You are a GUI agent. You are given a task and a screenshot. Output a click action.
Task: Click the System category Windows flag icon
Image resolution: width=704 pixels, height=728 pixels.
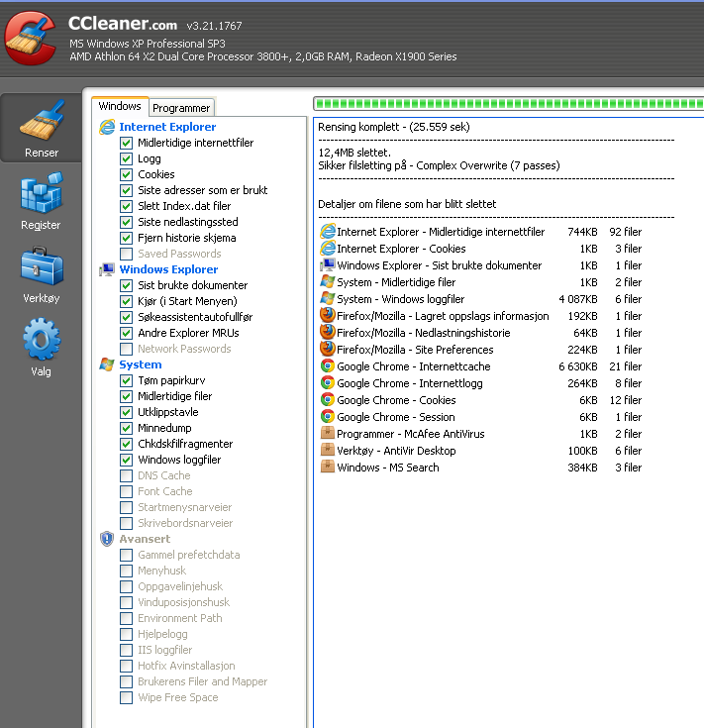[x=107, y=364]
